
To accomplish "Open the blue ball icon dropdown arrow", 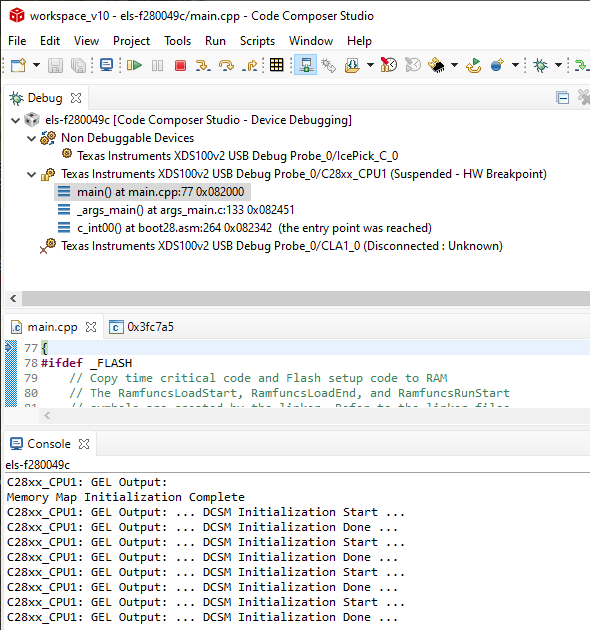I will [515, 65].
